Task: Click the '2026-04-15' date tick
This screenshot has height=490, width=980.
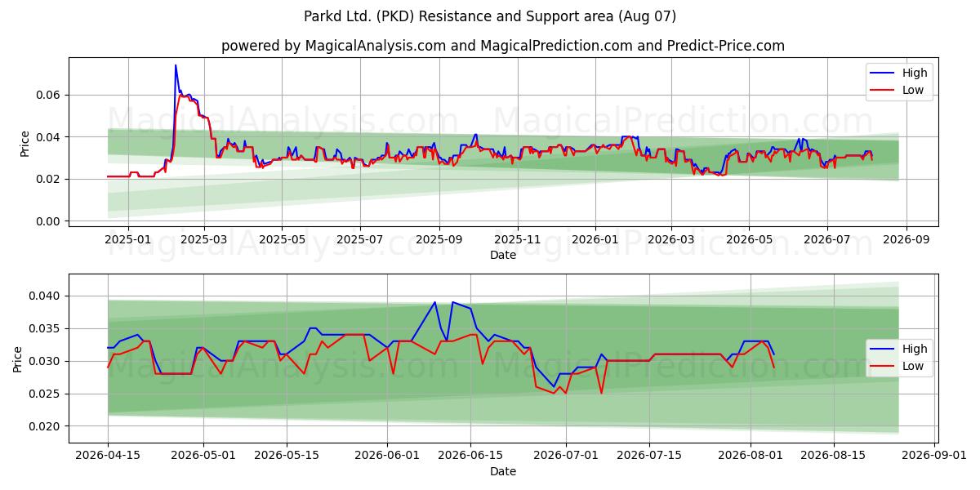Action: (108, 457)
